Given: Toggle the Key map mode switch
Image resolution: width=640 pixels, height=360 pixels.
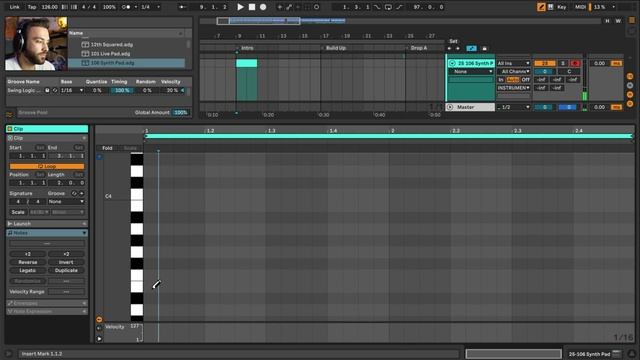Looking at the screenshot, I should [562, 7].
